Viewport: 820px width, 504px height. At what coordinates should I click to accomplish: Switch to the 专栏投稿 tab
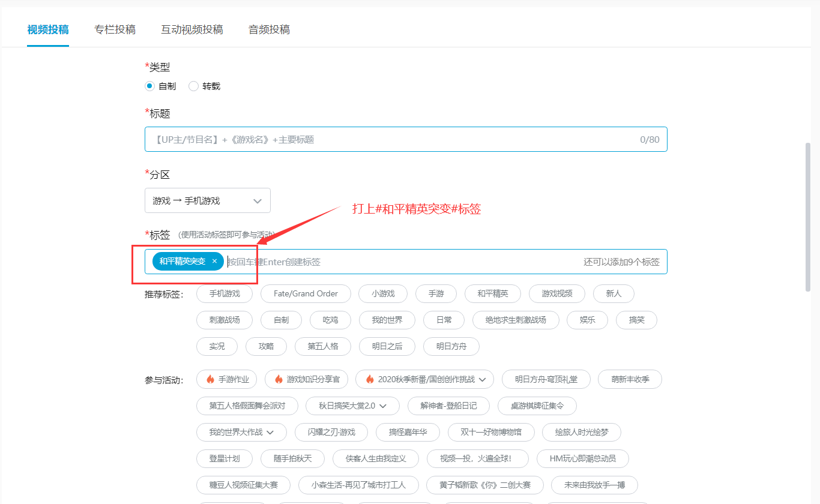[x=115, y=29]
